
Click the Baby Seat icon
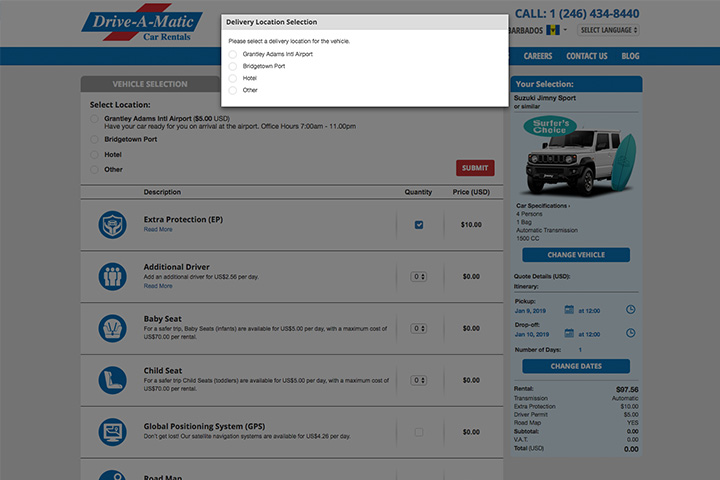pyautogui.click(x=112, y=328)
